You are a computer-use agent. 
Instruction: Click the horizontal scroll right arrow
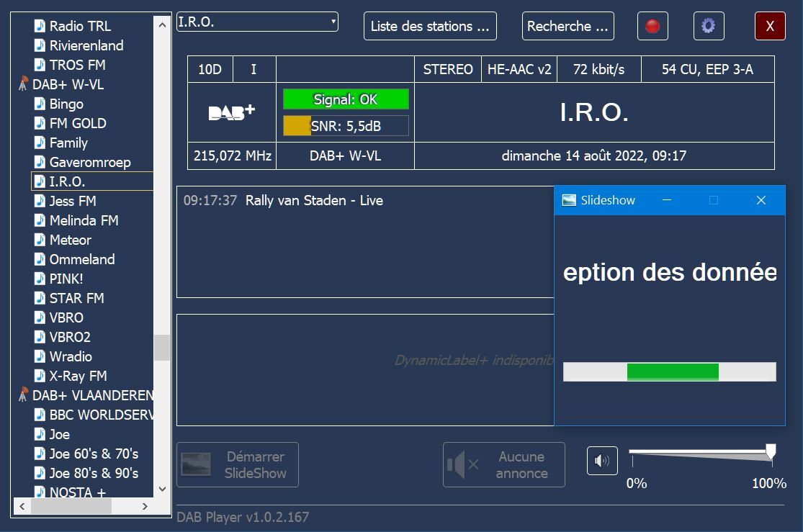pyautogui.click(x=145, y=506)
